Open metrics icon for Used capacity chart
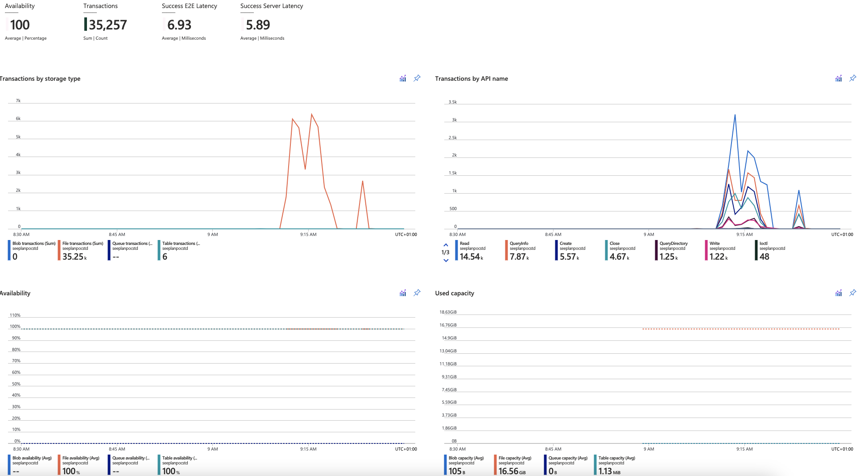 point(839,293)
